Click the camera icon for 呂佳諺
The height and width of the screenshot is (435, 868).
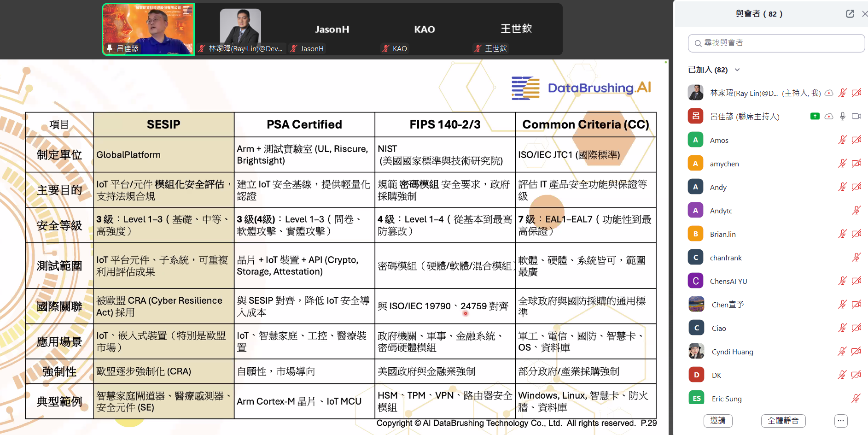(856, 116)
